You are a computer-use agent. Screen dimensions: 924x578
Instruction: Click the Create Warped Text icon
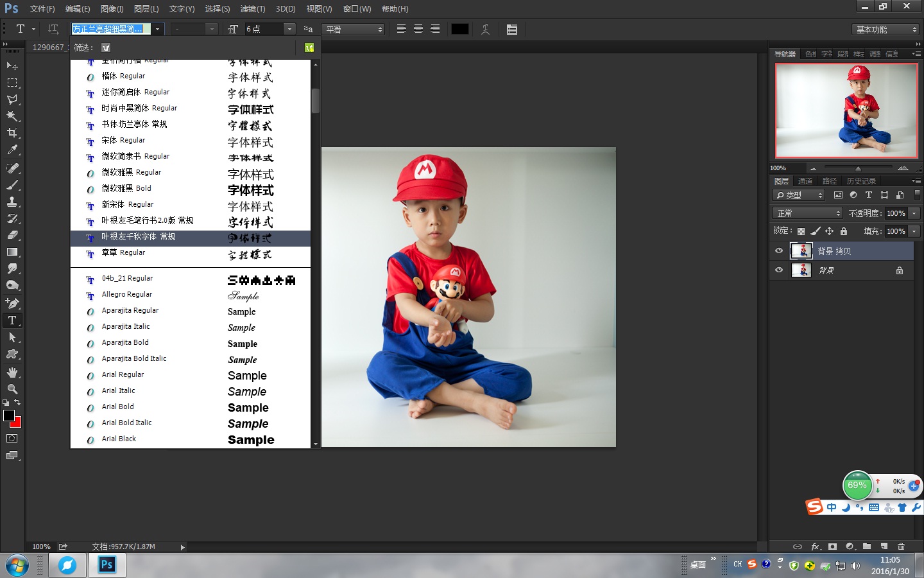[x=486, y=29]
